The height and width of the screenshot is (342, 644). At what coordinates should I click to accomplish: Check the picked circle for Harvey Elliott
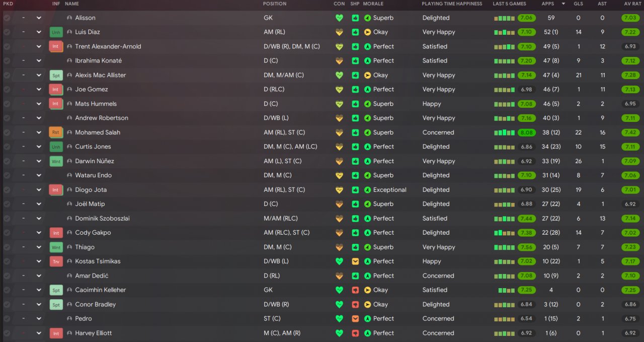click(x=7, y=333)
